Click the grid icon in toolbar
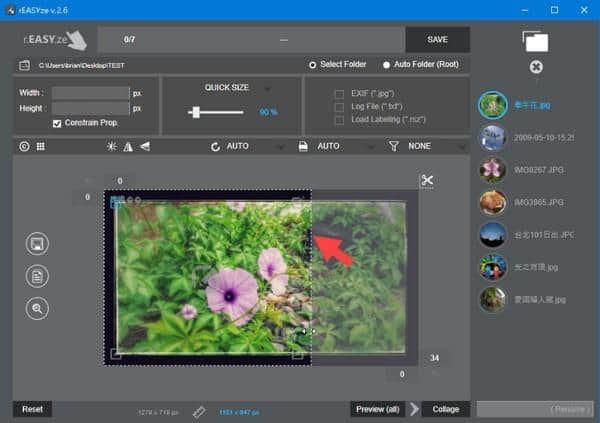 click(40, 147)
